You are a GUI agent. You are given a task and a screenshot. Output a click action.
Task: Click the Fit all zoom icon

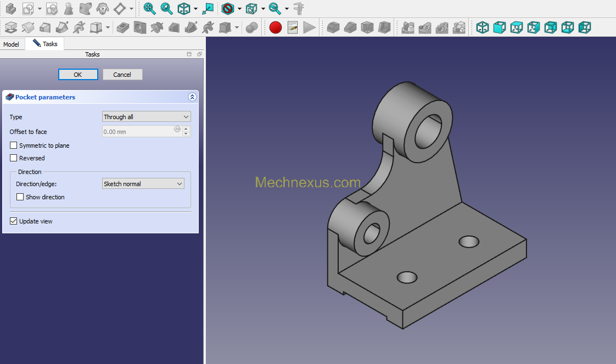[x=150, y=9]
